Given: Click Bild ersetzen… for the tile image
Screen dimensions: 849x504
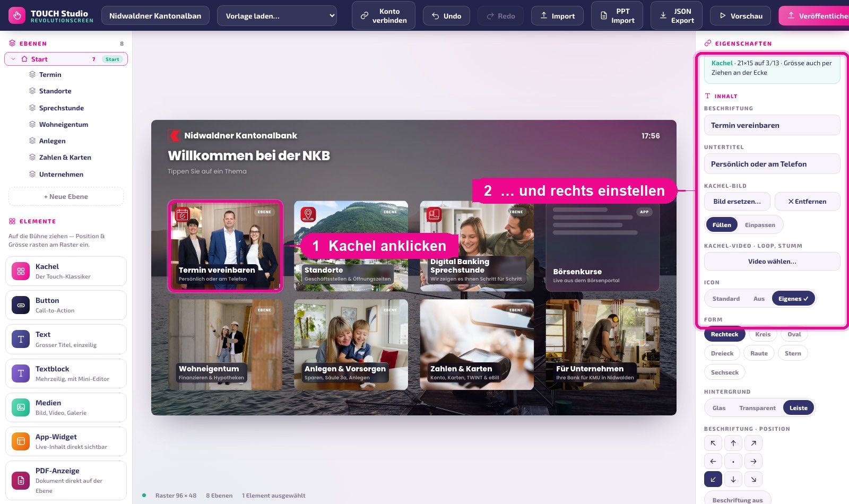Looking at the screenshot, I should [x=737, y=202].
